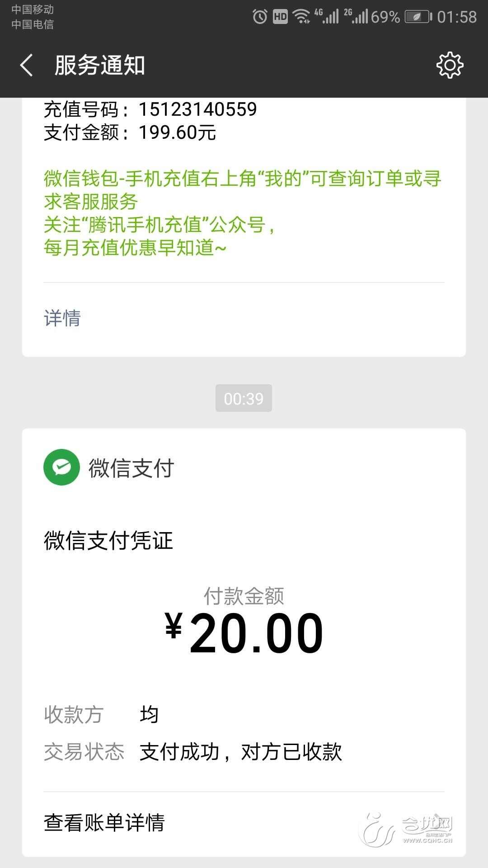Image resolution: width=488 pixels, height=868 pixels.
Task: Tap the green recharge help text
Action: 242,212
